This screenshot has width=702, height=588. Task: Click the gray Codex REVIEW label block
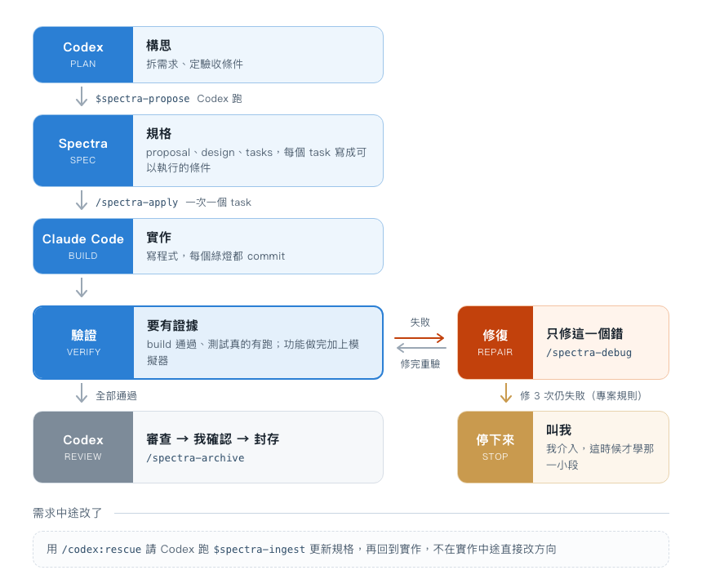point(83,448)
